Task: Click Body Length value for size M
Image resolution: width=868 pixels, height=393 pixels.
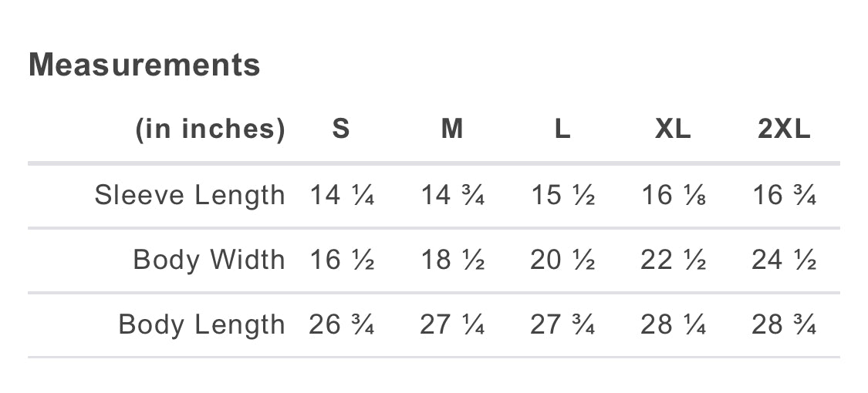Action: click(x=452, y=324)
